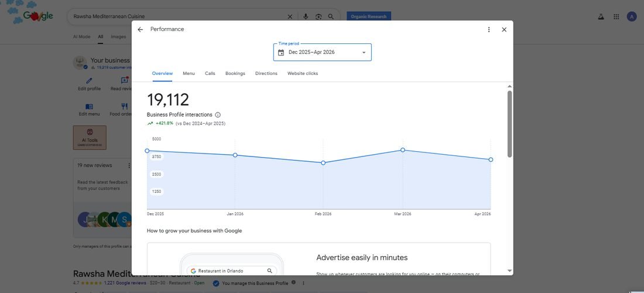Switch to the Overview tab
This screenshot has width=644, height=293.
pos(162,74)
